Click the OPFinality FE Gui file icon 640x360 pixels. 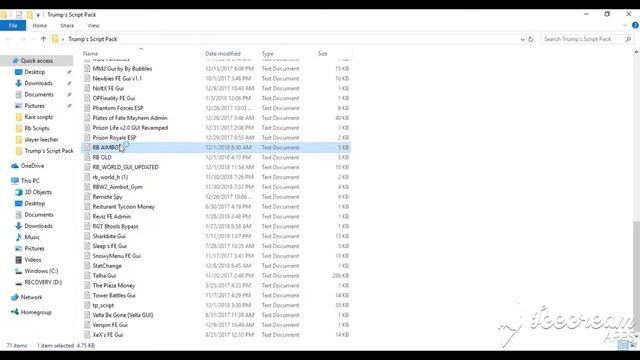pyautogui.click(x=87, y=98)
